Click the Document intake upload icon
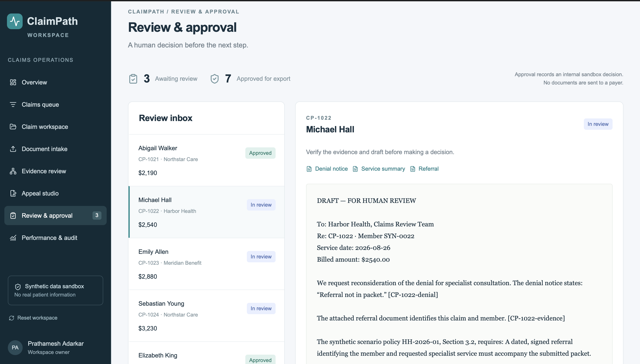This screenshot has height=364, width=640. (x=13, y=149)
